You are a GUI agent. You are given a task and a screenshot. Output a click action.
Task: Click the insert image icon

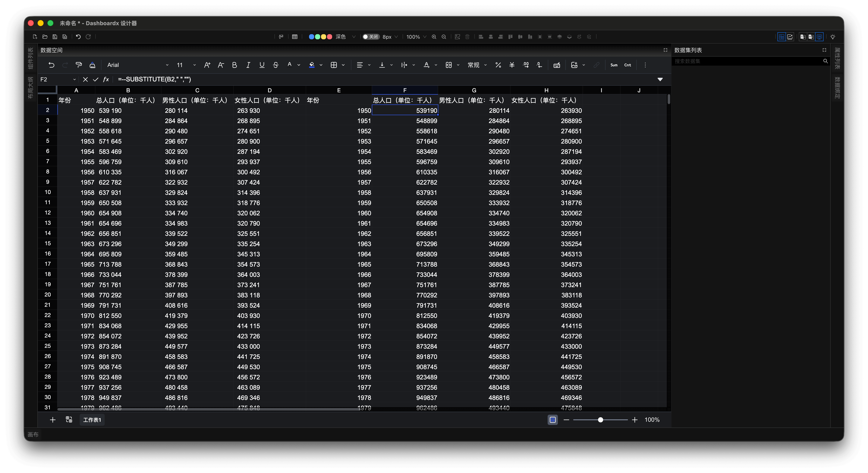(574, 65)
